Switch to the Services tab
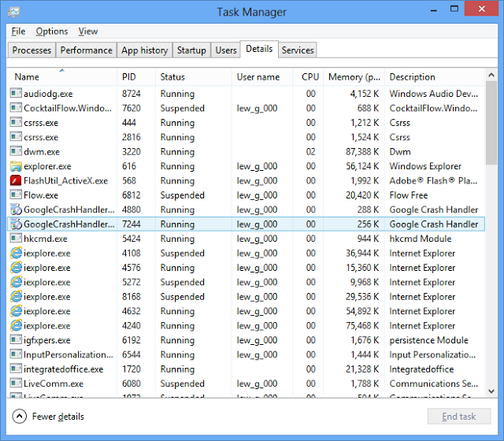Viewport: 504px width, 441px height. point(298,50)
